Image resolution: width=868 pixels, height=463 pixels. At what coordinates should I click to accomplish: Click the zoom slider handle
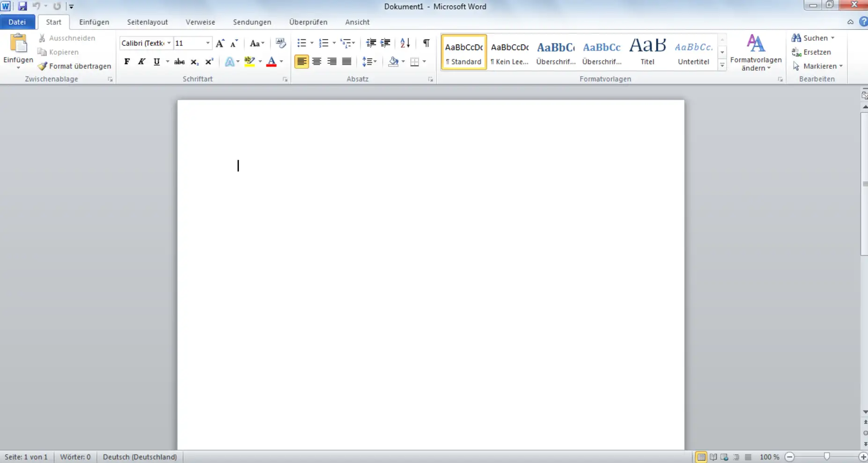point(827,456)
